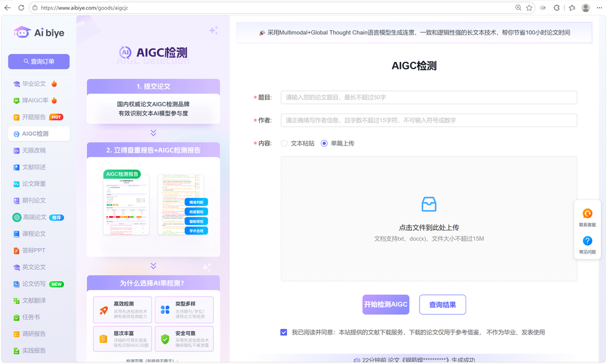Click the 调研报告 sidebar icon
The height and width of the screenshot is (364, 607).
point(16,334)
